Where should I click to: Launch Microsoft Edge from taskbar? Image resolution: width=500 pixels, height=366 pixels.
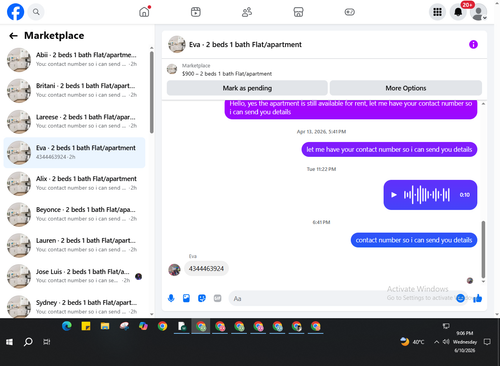(67, 326)
